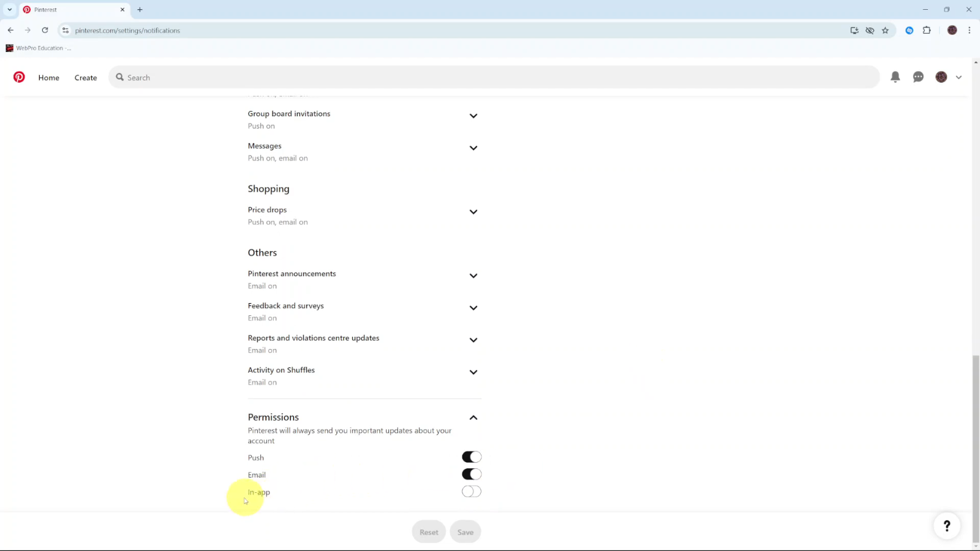Image resolution: width=980 pixels, height=551 pixels.
Task: Enable the In-app permission switch
Action: coord(472,491)
